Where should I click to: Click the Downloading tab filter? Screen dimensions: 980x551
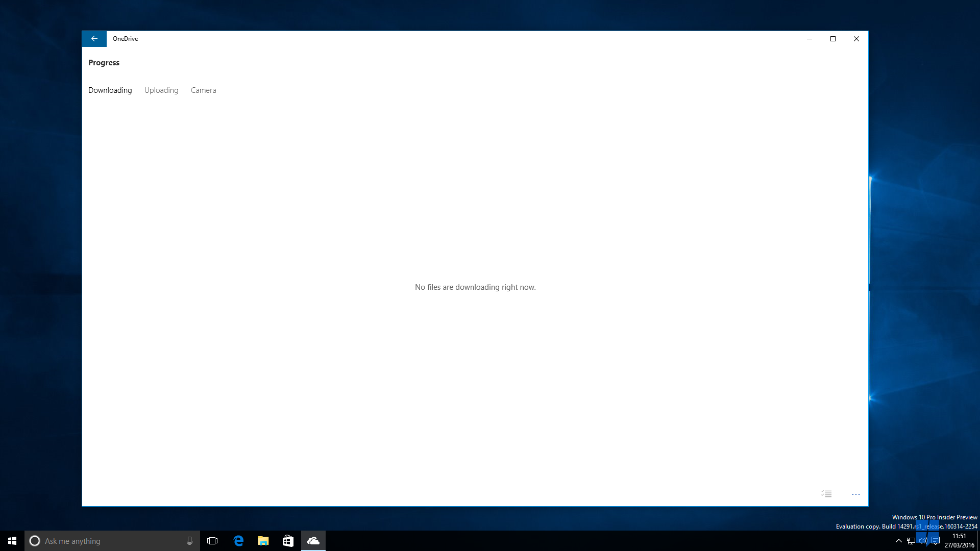[x=110, y=89]
